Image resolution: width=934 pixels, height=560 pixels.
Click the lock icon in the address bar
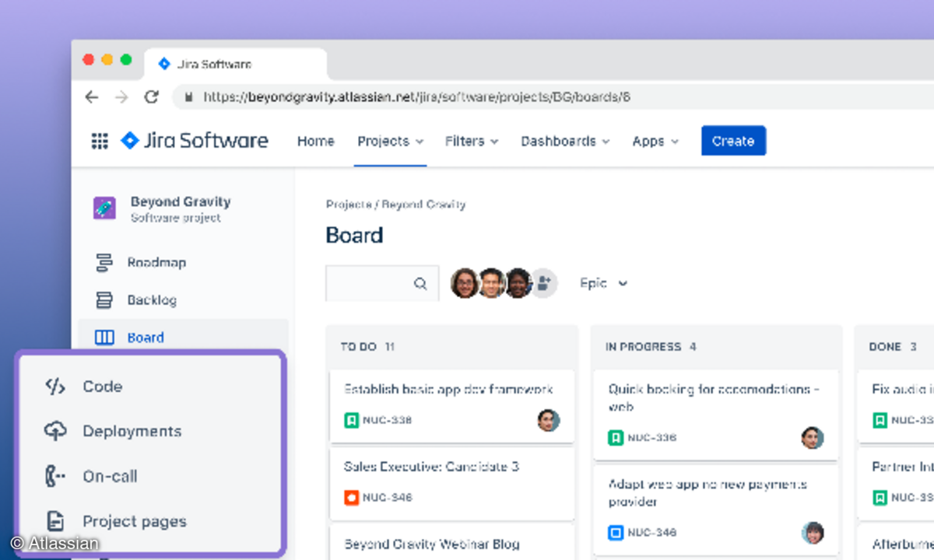pos(188,97)
